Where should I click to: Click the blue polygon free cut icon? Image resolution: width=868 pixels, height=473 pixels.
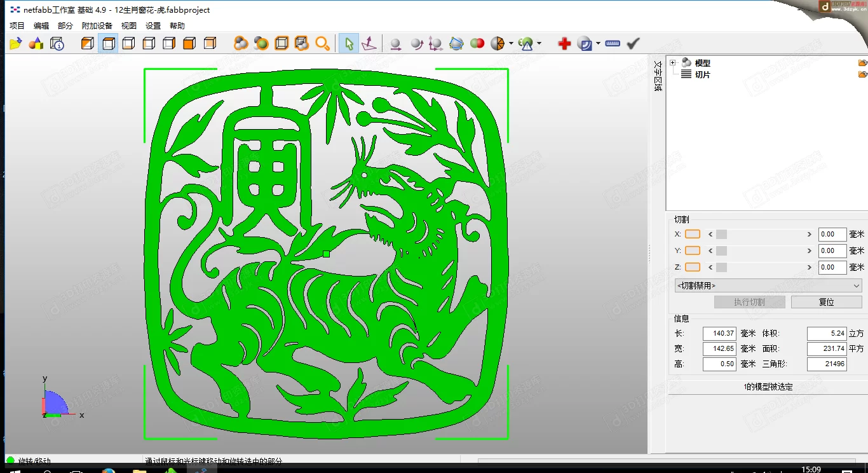point(456,43)
